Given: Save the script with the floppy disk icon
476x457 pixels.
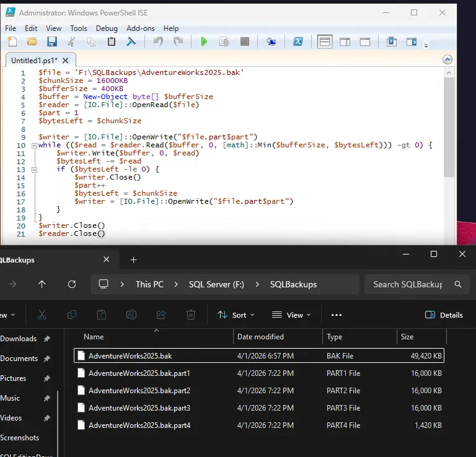Looking at the screenshot, I should click(x=52, y=41).
